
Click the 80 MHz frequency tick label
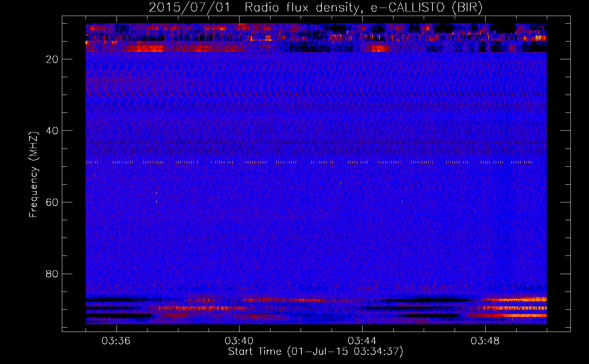(52, 274)
